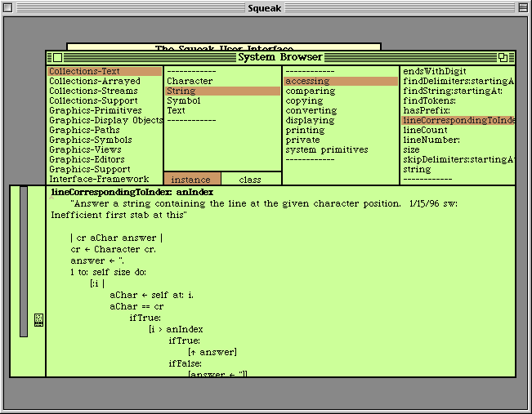This screenshot has width=532, height=414.
Task: Click the System Browser close box
Action: click(58, 58)
